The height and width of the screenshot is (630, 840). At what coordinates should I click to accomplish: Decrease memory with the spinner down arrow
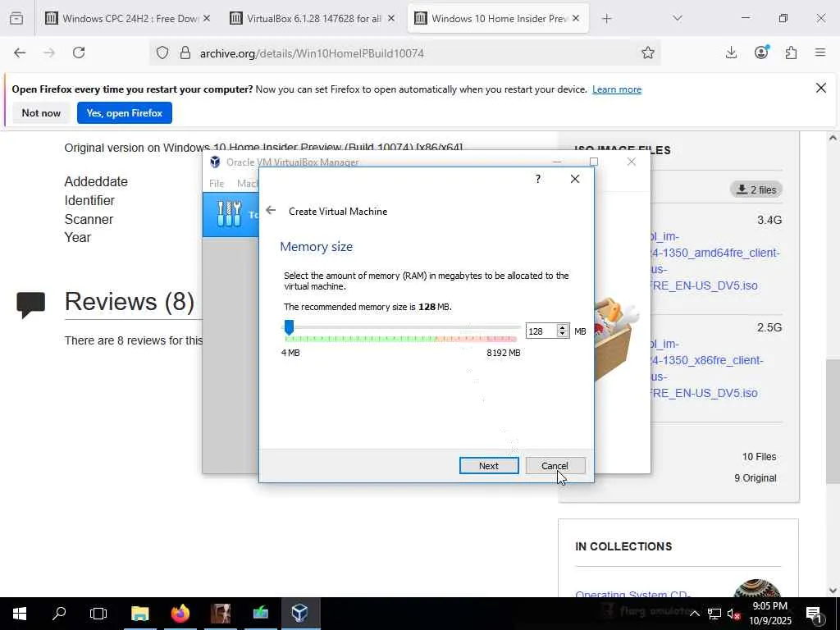point(562,335)
